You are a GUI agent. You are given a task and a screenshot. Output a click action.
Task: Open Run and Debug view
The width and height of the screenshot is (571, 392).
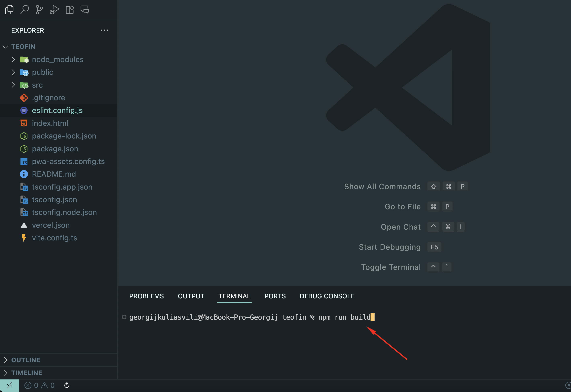(x=54, y=10)
